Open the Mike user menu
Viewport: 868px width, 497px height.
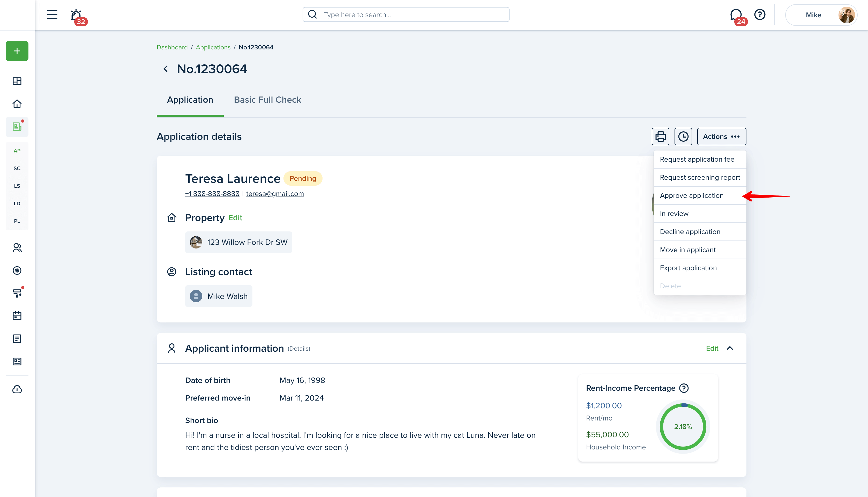tap(821, 15)
